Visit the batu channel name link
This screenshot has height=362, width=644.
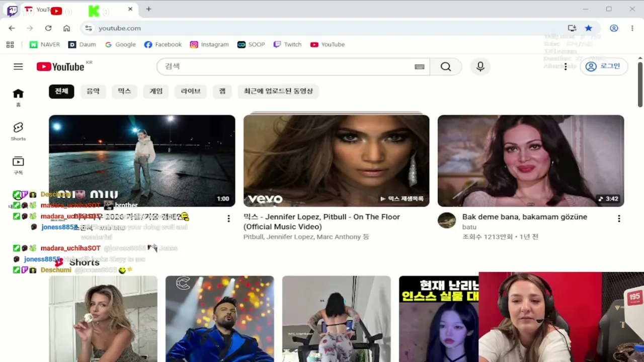(469, 227)
